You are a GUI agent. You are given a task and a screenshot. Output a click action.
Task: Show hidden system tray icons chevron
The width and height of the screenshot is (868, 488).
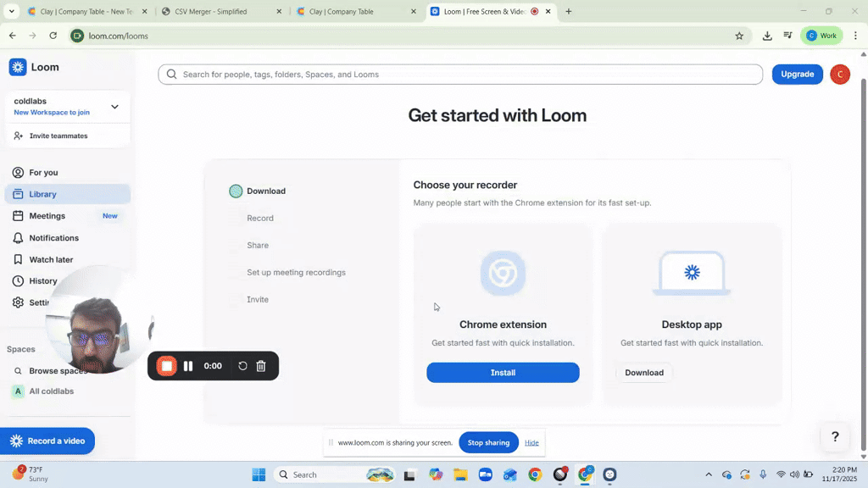click(709, 474)
